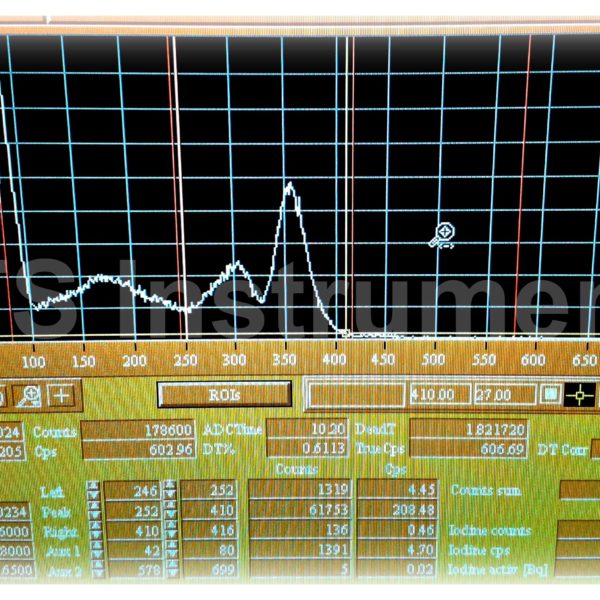Click the white ROI marker line at channel 410
Viewport: 600px width, 600px height.
coord(347,188)
